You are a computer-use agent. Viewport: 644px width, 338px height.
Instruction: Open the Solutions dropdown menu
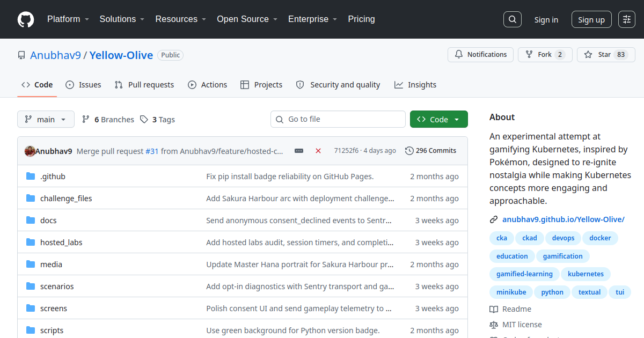(x=122, y=19)
